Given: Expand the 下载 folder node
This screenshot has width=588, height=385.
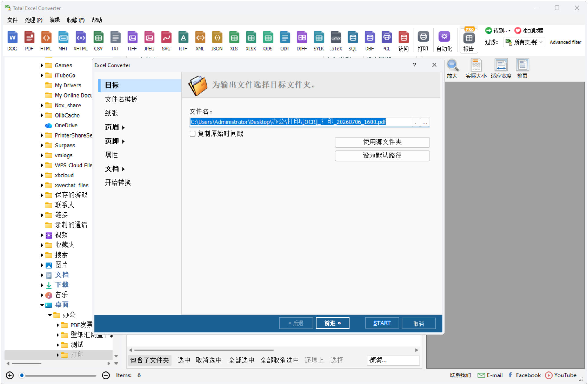Looking at the screenshot, I should 42,285.
